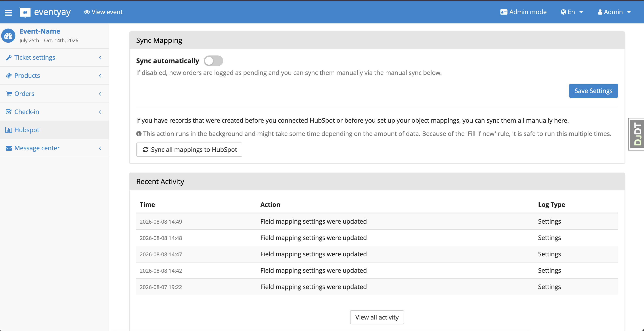Click the Recent Activity panel heading
Image resolution: width=644 pixels, height=331 pixels.
tap(160, 181)
